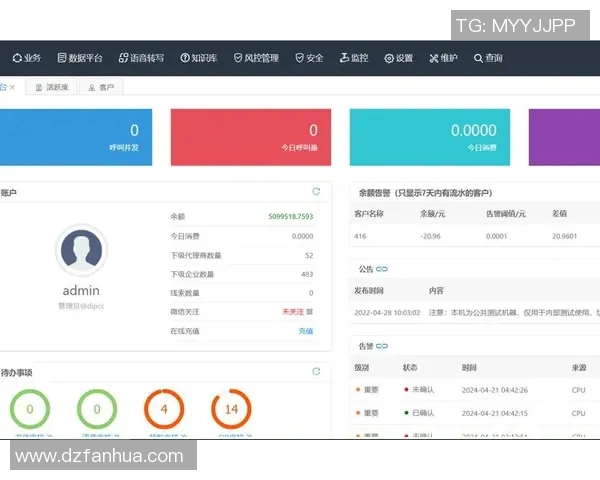
Task: Open the 安全 menu
Action: click(x=309, y=58)
